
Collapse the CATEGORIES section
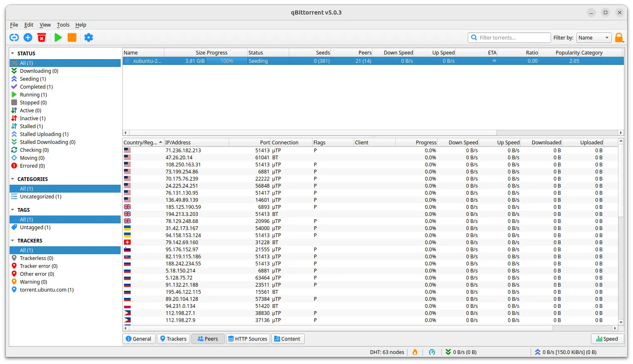pos(12,179)
